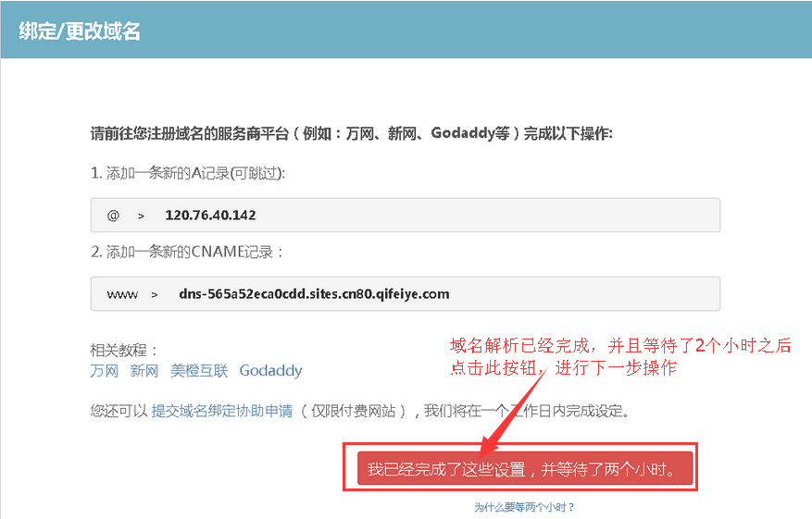Select the A record IP 120.76.40.142
Screen dimensions: 812x519
coord(210,216)
